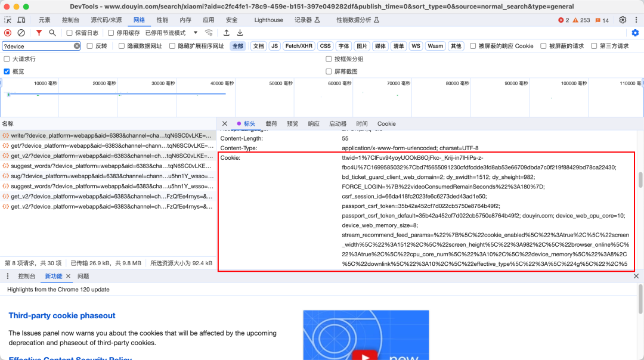The height and width of the screenshot is (360, 644).
Task: Stop recording network log
Action: [8, 33]
